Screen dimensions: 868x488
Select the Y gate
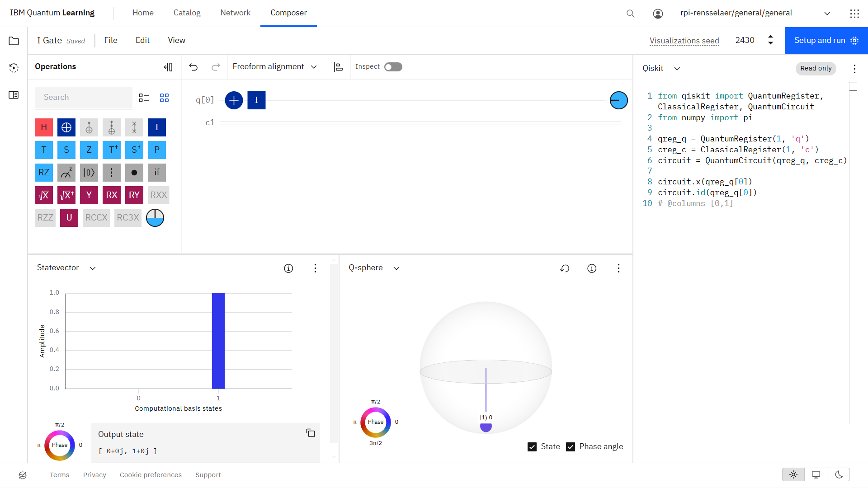click(89, 195)
